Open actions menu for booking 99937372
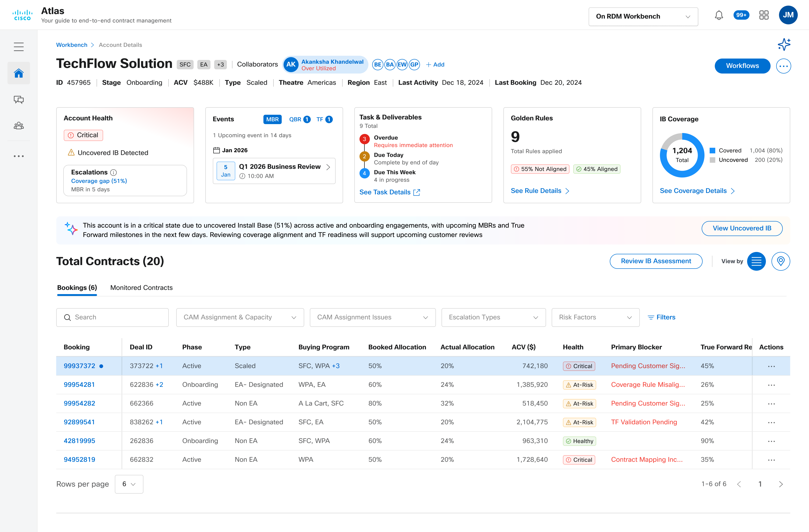Image resolution: width=809 pixels, height=532 pixels. click(x=771, y=366)
